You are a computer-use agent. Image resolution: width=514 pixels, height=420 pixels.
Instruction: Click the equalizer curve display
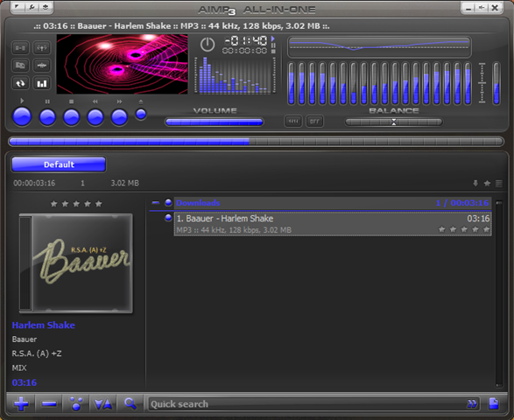380,47
